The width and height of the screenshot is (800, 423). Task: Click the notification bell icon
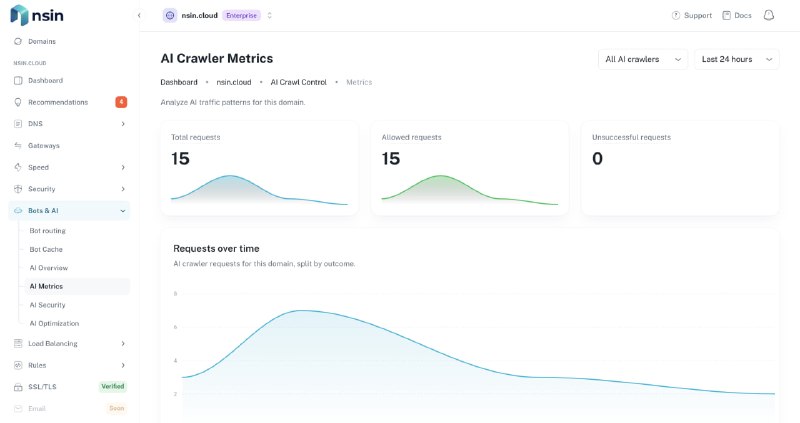[768, 15]
